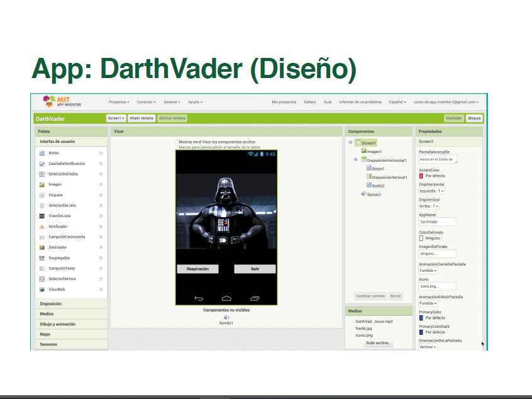Open the Generar menu
The image size is (532, 399).
click(172, 102)
